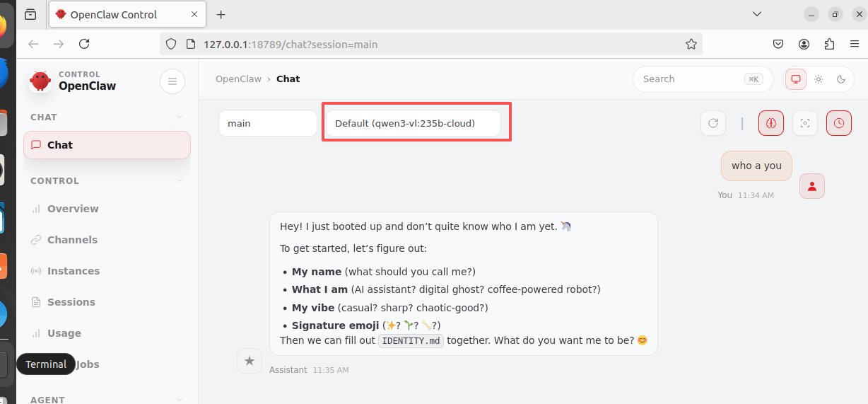Reload the browser page
This screenshot has height=404, width=868.
(x=84, y=44)
